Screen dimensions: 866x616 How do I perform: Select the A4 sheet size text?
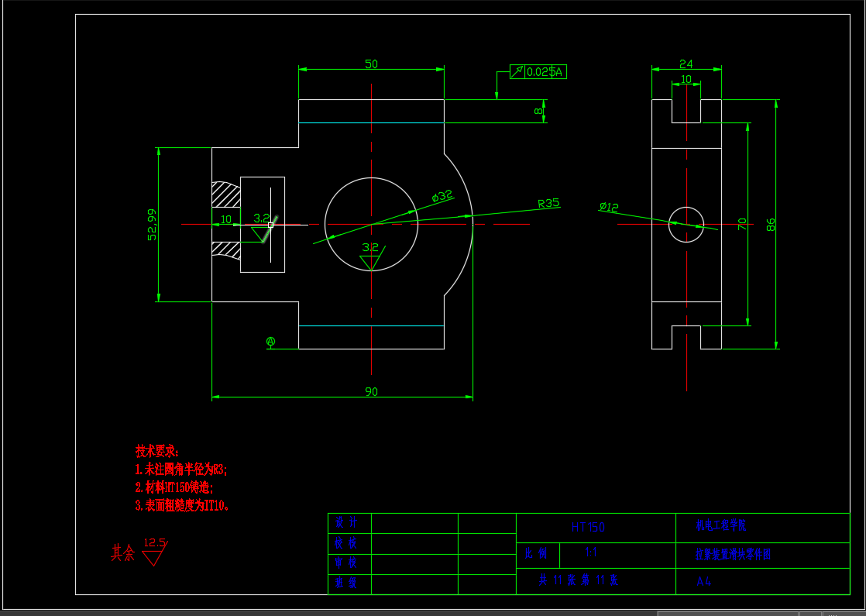(703, 581)
